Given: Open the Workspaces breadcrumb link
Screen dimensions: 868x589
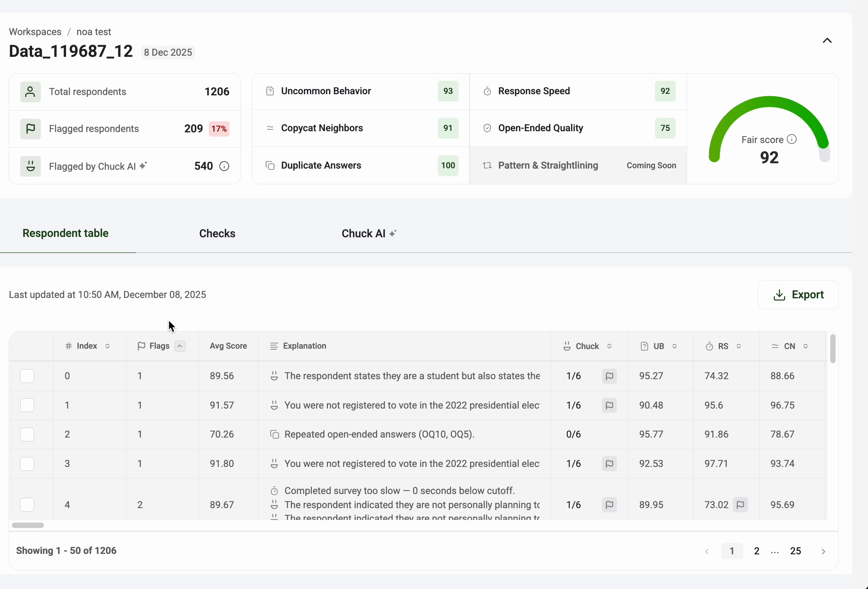Looking at the screenshot, I should click(35, 32).
